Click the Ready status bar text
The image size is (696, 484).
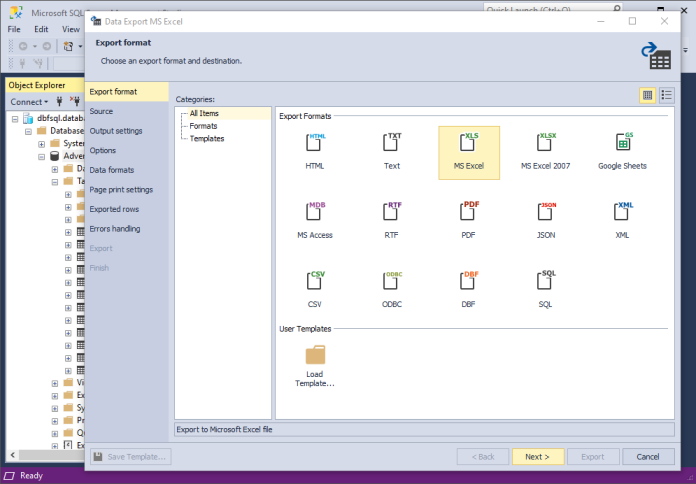click(x=31, y=476)
